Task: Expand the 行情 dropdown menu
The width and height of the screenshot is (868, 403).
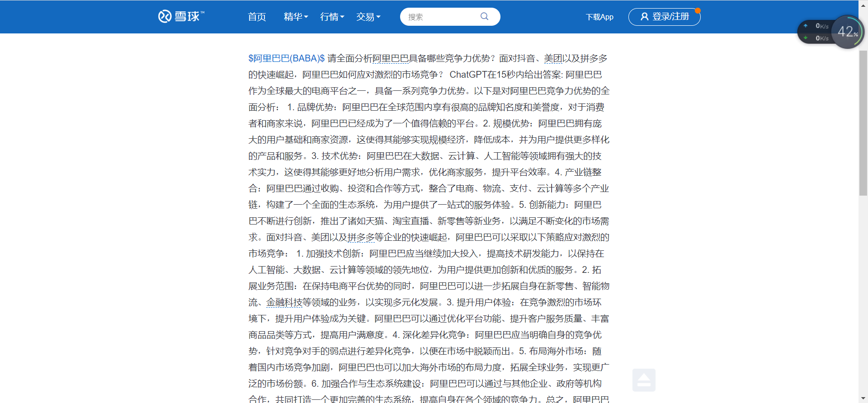Action: point(332,17)
